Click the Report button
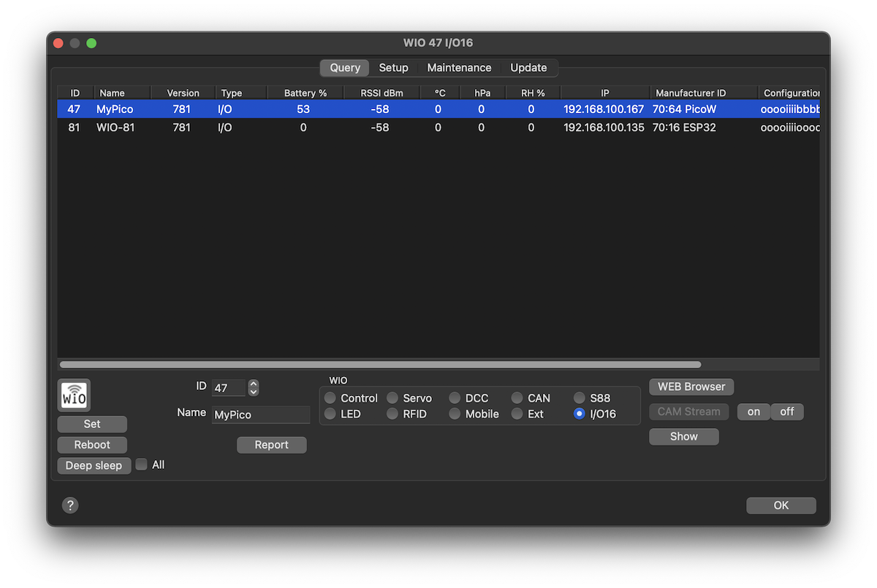Viewport: 877px width, 588px height. (272, 445)
